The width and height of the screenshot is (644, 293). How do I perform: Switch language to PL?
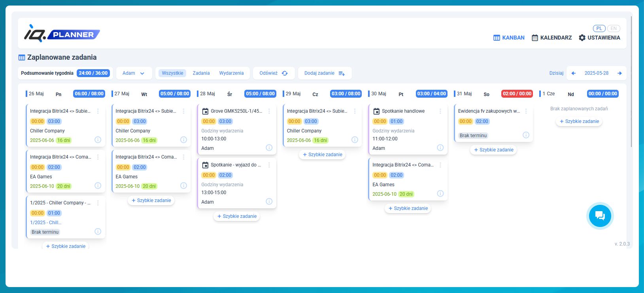(599, 28)
